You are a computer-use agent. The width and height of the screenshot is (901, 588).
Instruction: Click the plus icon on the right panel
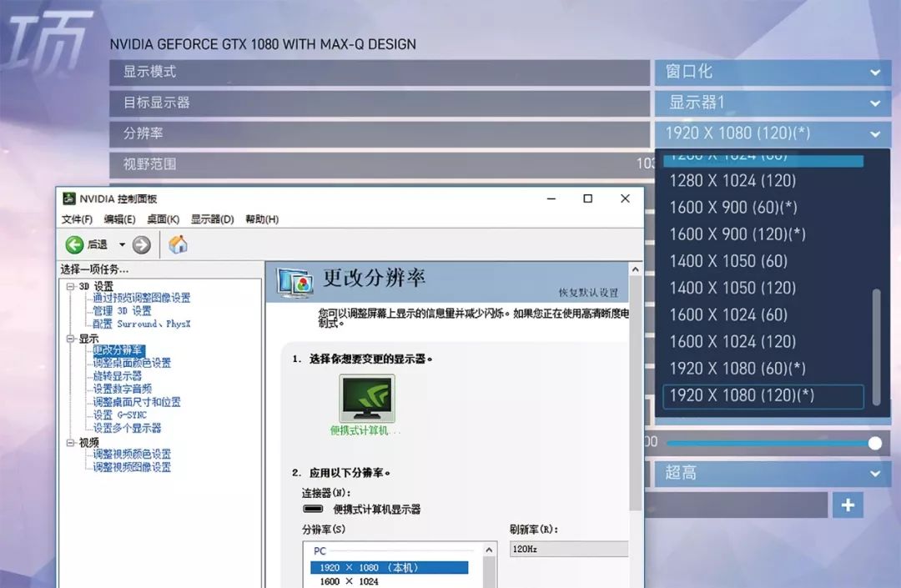[848, 504]
